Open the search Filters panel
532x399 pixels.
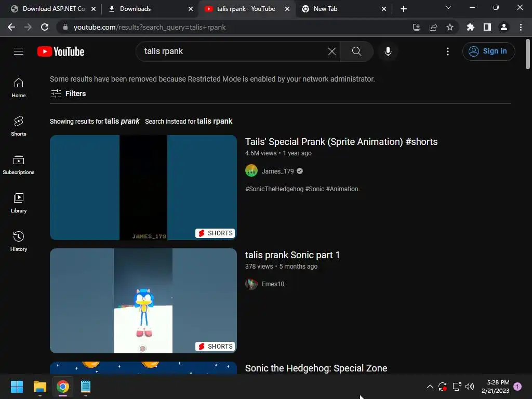(68, 94)
